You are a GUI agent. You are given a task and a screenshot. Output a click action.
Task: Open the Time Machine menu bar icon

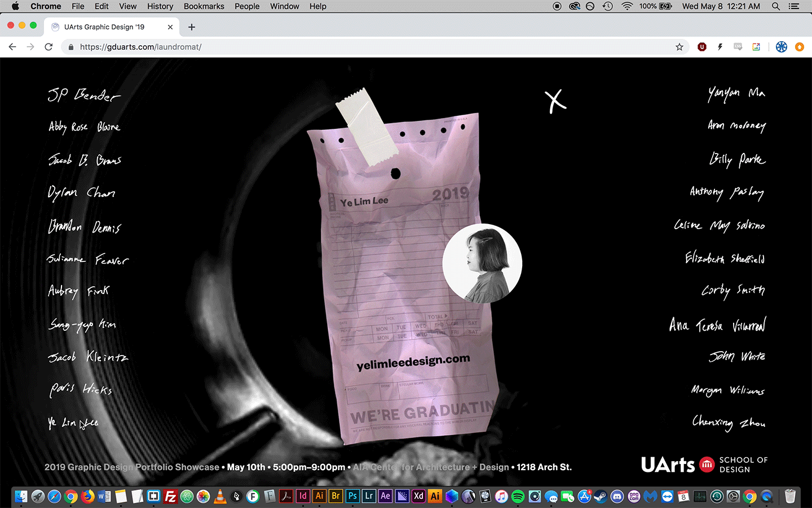[x=608, y=6]
